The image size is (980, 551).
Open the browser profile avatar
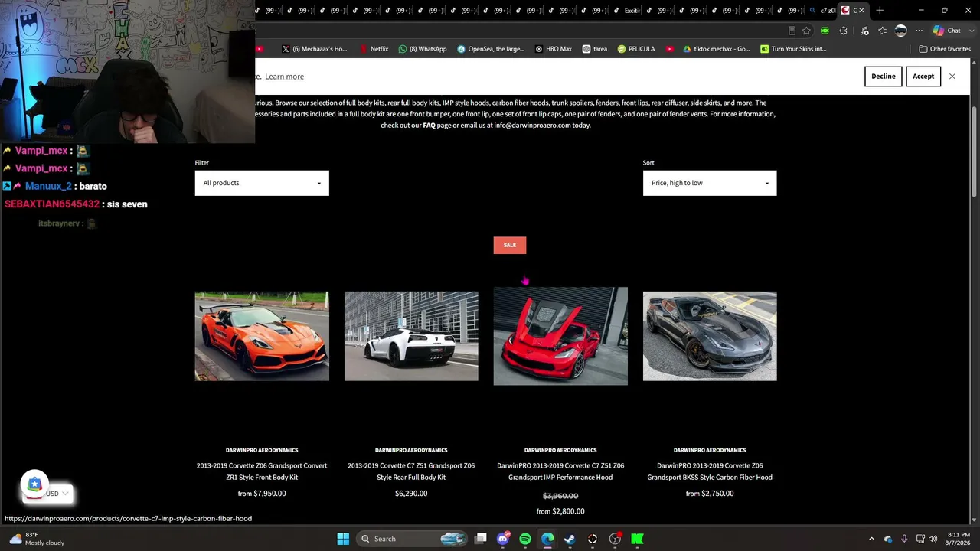coord(901,31)
